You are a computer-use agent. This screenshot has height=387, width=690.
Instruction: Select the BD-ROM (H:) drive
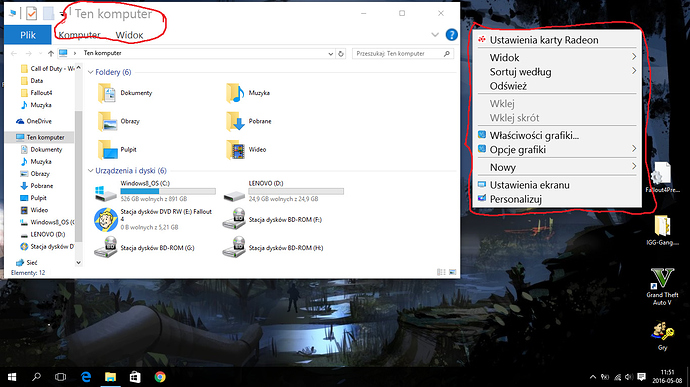click(273, 247)
